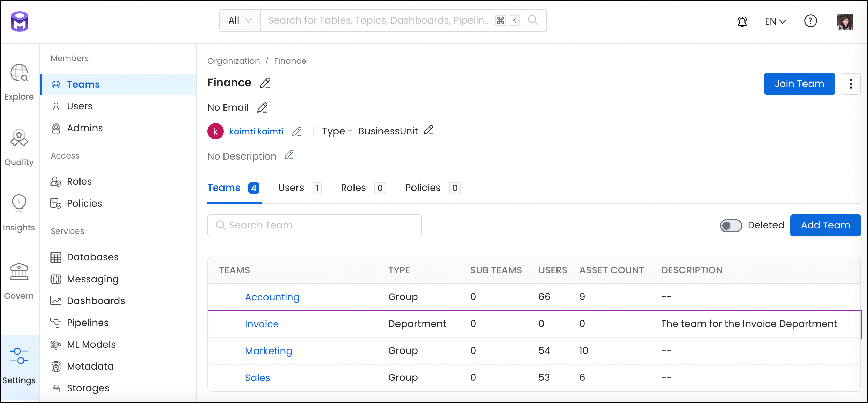868x403 pixels.
Task: Open Roles under Access sidebar
Action: tap(118, 182)
